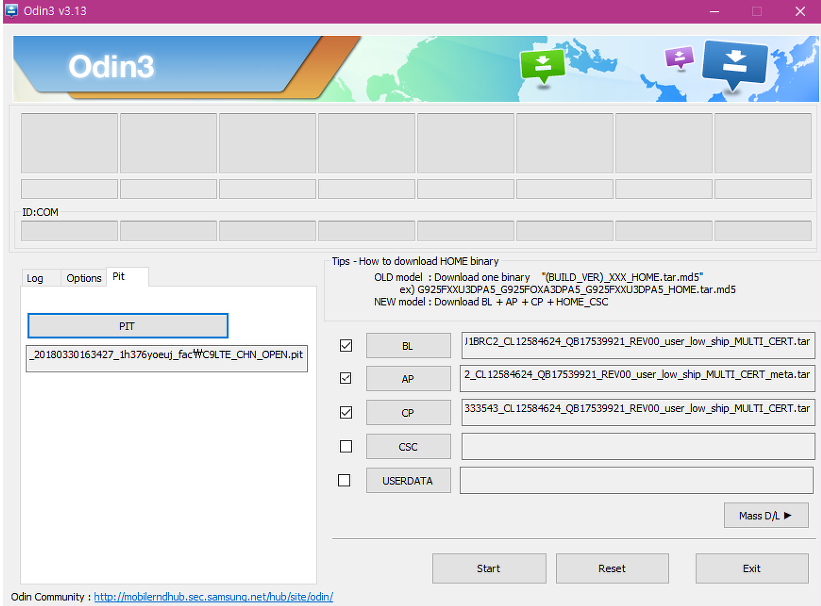Open the Mass D/L menu button
This screenshot has height=606, width=821.
[766, 515]
